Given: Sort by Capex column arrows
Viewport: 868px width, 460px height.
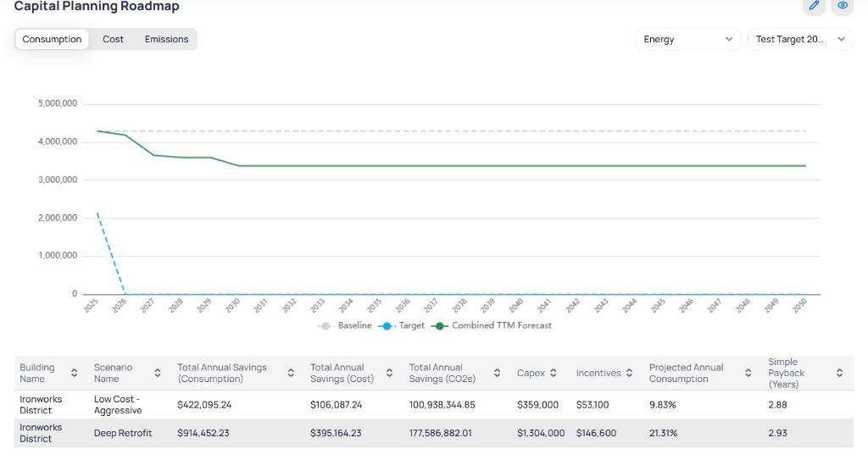Looking at the screenshot, I should pos(553,373).
